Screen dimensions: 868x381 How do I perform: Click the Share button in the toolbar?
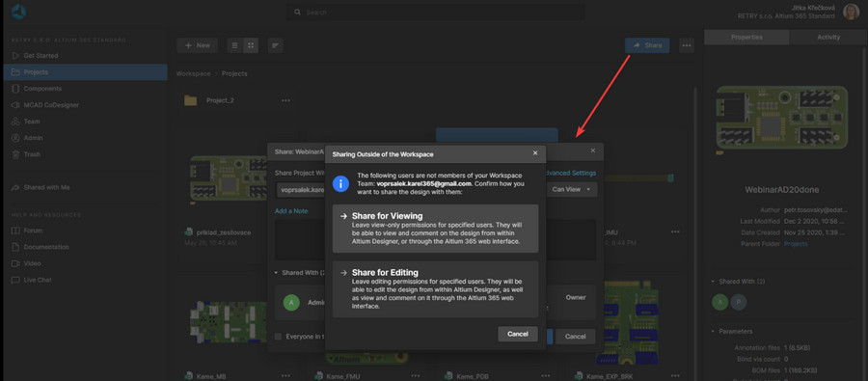point(647,45)
